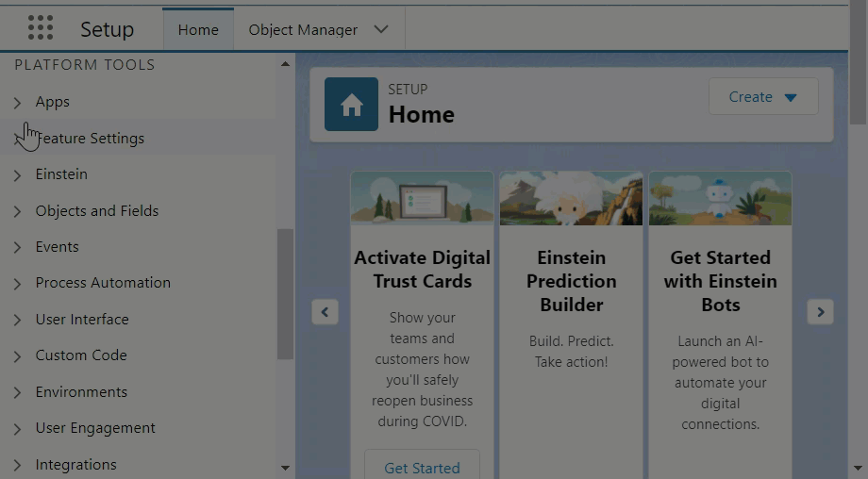Show next carousel card with right arrow

click(820, 312)
